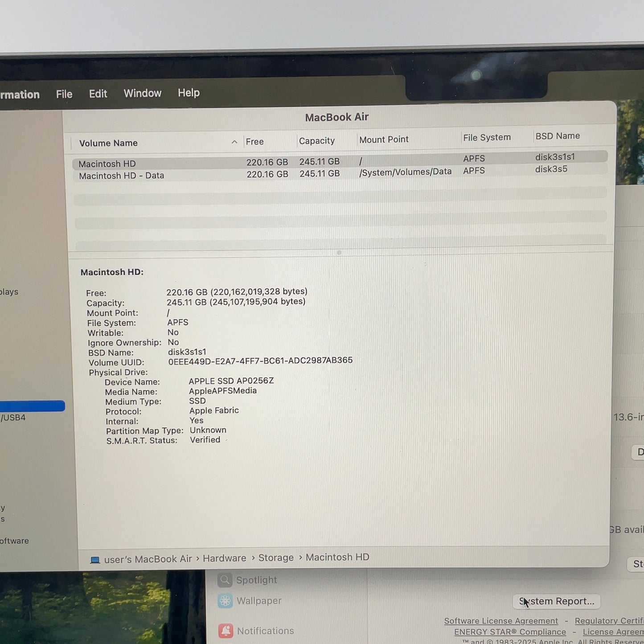Click the disk3s5 BSD name cell
The image size is (644, 644).
pyautogui.click(x=551, y=169)
